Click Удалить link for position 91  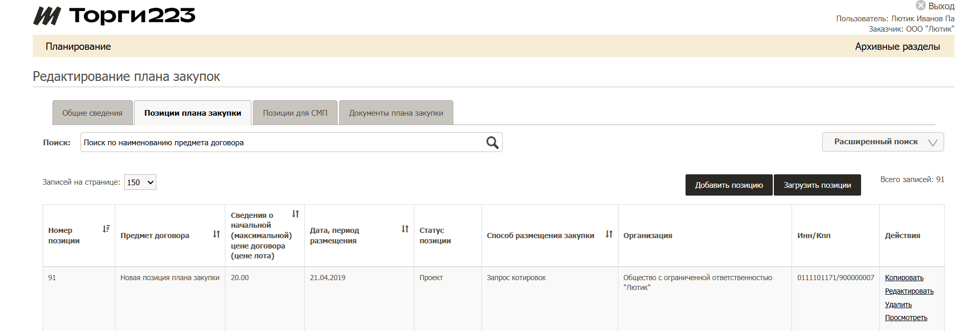coord(898,305)
